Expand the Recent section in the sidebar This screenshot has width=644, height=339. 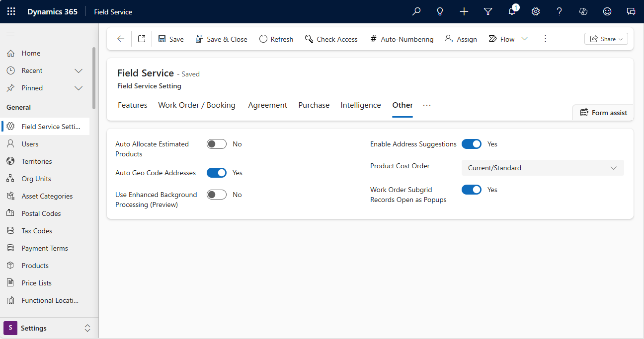78,70
